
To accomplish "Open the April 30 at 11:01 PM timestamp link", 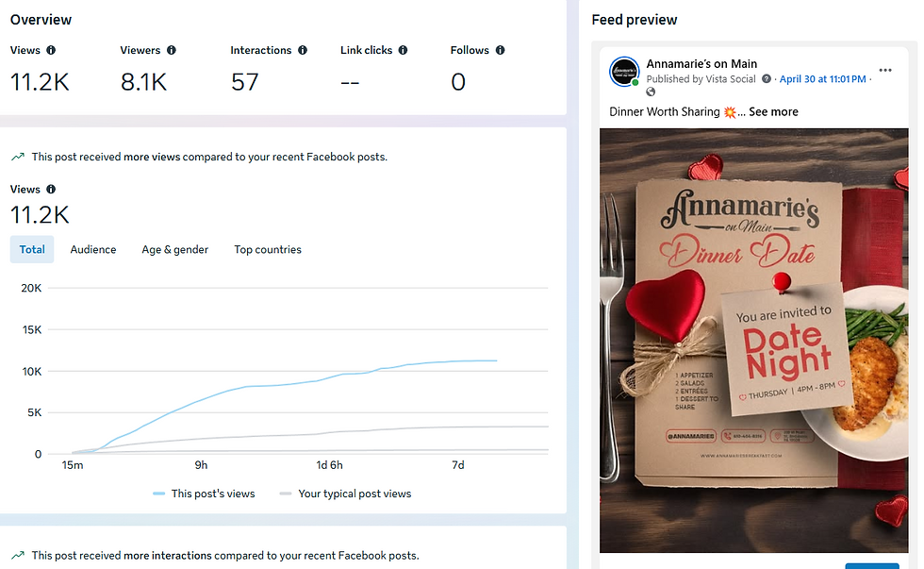I will pos(822,79).
